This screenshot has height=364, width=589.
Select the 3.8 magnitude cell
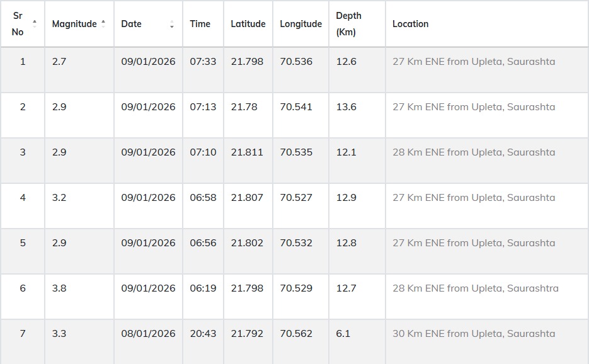pyautogui.click(x=59, y=288)
